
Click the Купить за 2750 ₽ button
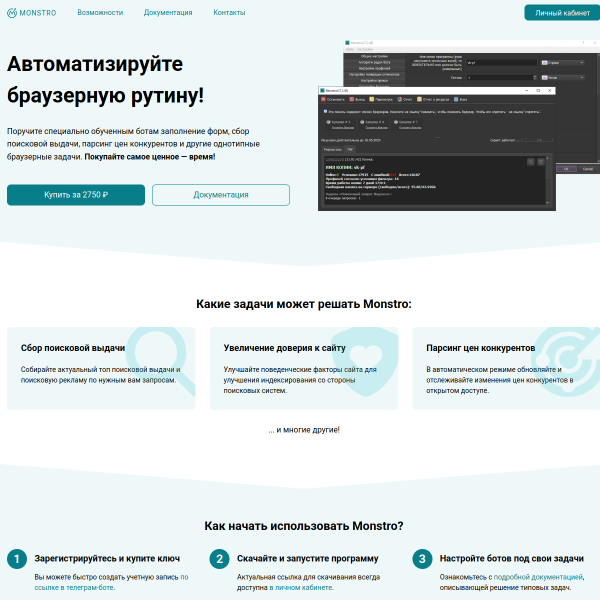pyautogui.click(x=76, y=195)
